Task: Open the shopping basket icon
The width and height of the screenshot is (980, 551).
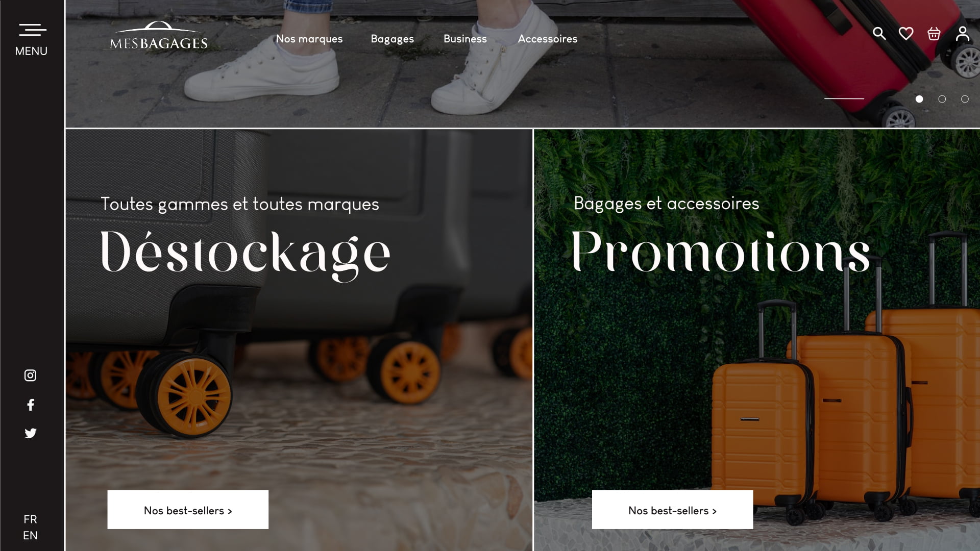Action: 934,34
